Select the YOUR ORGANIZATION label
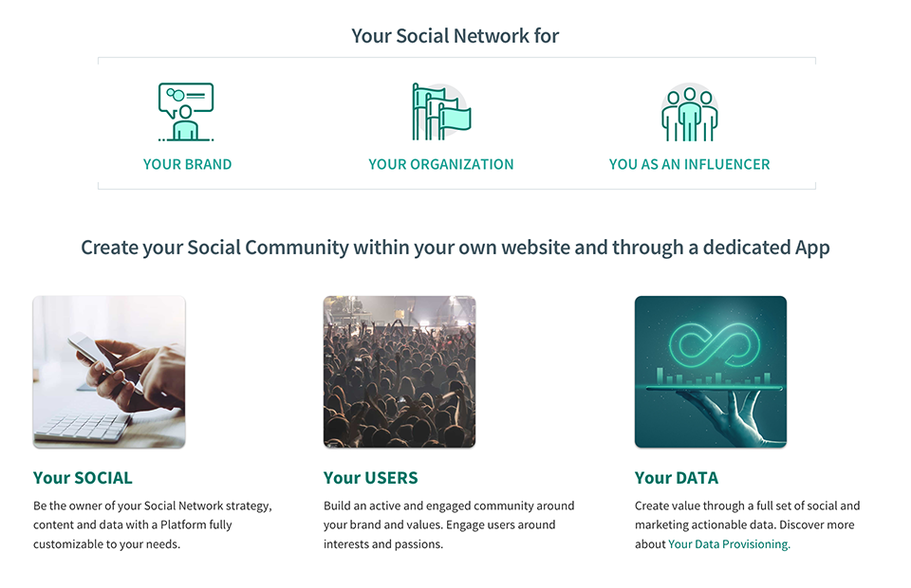911x588 pixels. point(440,164)
